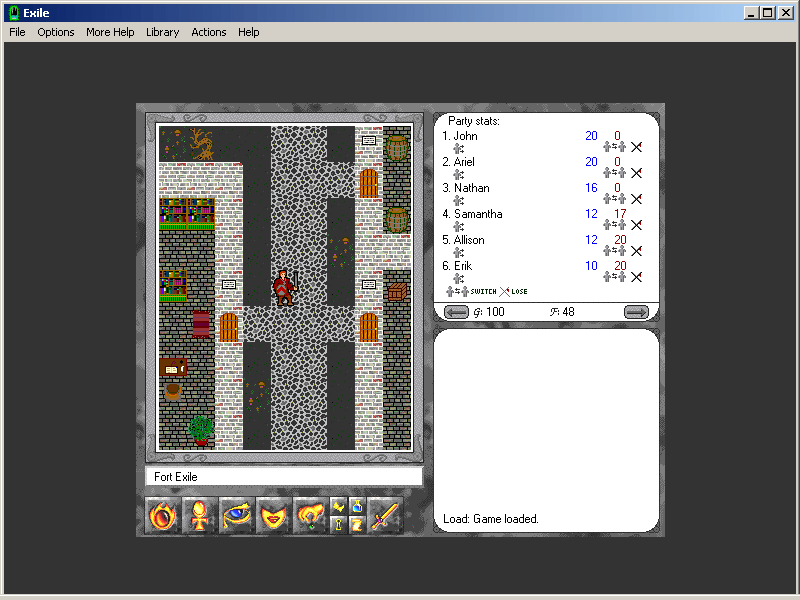
Task: Click switch-position icon in Erik's row
Action: tap(614, 277)
